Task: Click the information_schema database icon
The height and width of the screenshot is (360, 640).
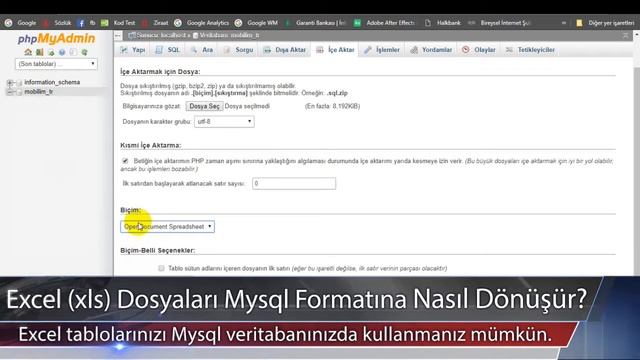Action: (19, 82)
